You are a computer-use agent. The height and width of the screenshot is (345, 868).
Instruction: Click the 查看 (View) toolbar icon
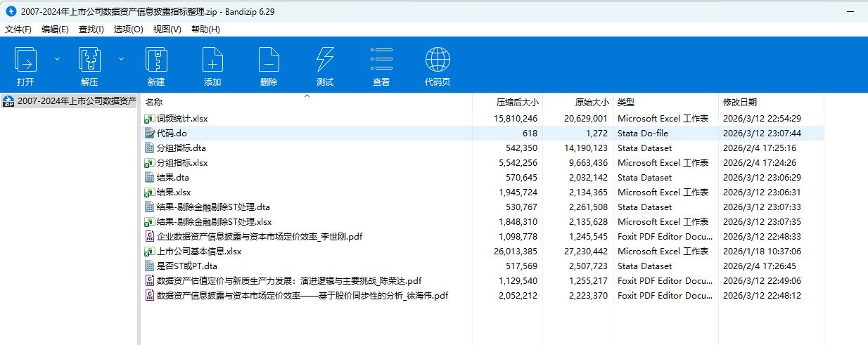(381, 60)
